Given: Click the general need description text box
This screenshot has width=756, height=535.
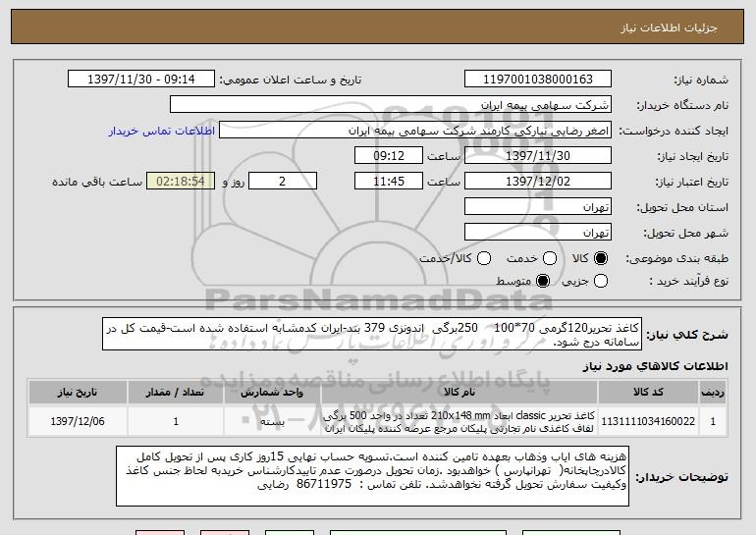Looking at the screenshot, I should [x=372, y=334].
